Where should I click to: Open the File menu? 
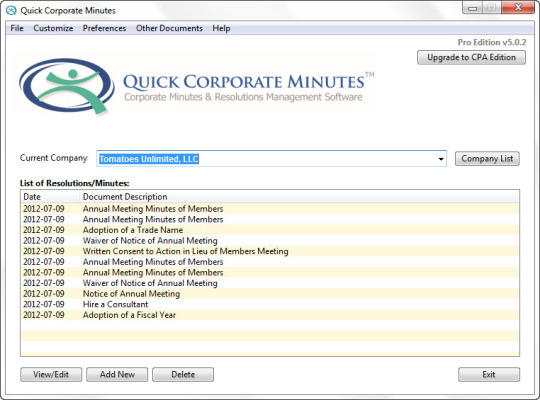click(x=17, y=28)
